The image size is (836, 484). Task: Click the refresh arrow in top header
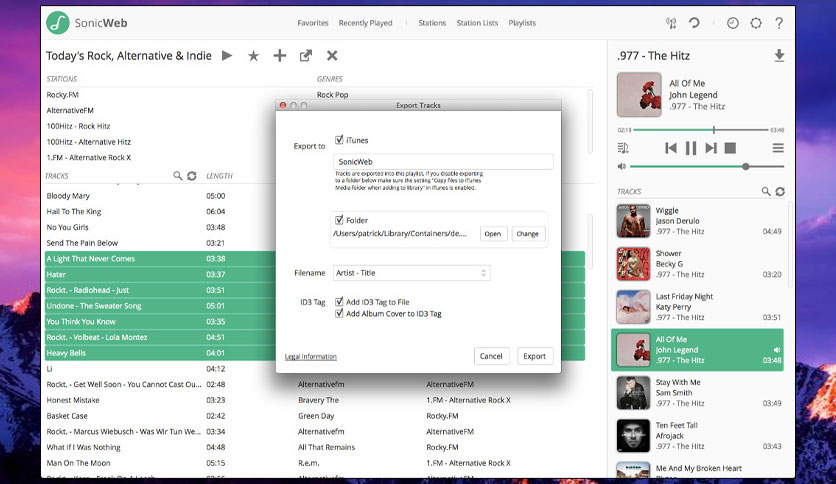tap(694, 23)
